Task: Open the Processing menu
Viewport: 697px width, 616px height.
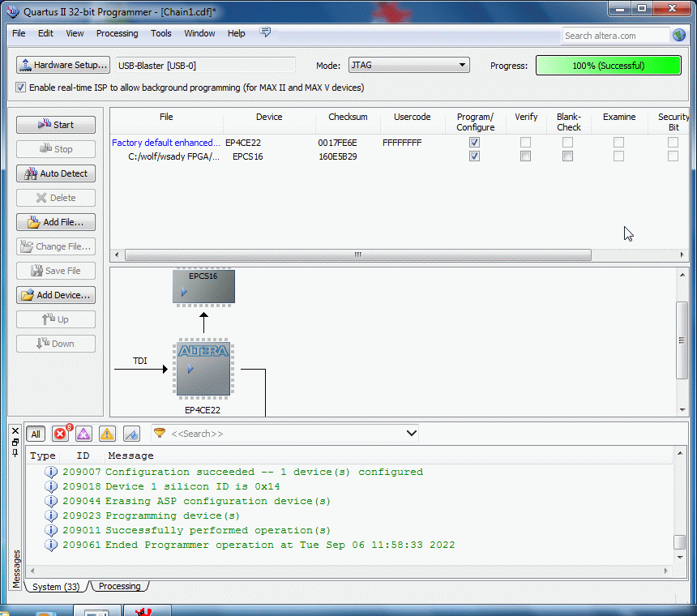Action: coord(117,33)
